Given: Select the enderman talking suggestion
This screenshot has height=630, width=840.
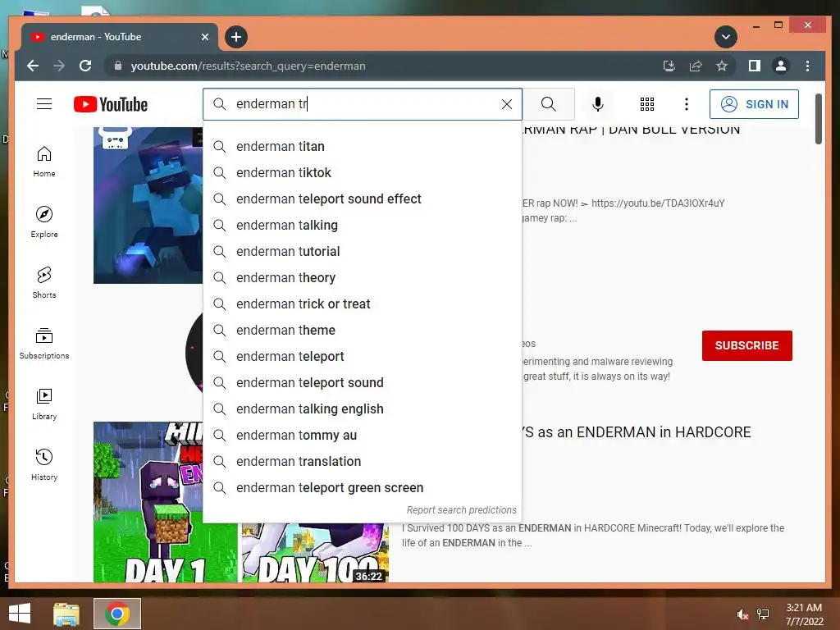Looking at the screenshot, I should pyautogui.click(x=362, y=225).
